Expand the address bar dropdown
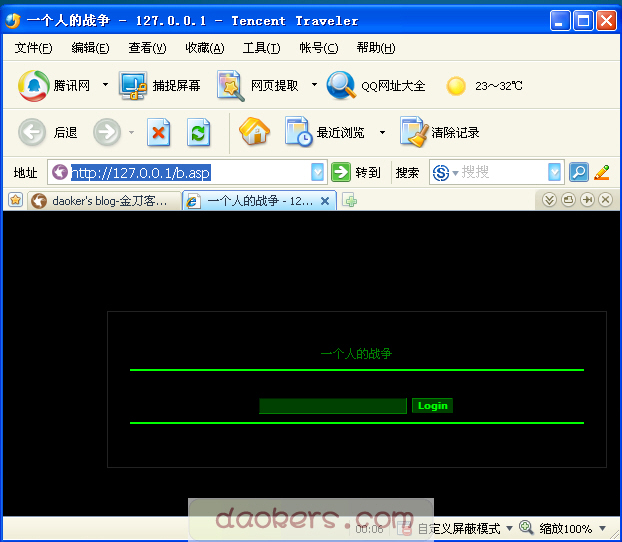The image size is (622, 542). [317, 173]
